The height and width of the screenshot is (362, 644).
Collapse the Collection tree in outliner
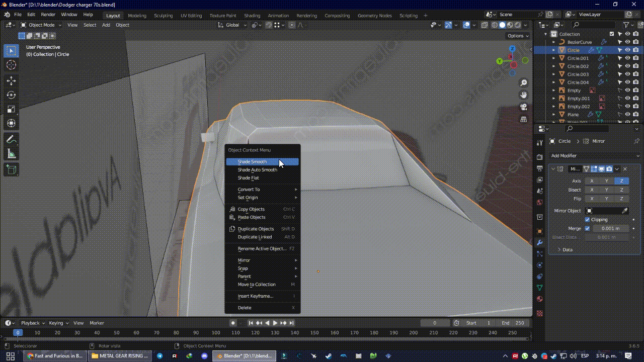(546, 34)
